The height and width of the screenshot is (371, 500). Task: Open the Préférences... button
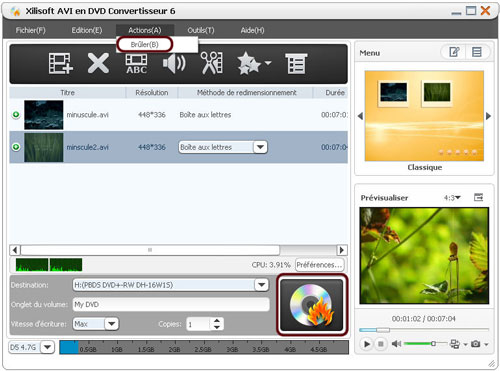tap(319, 265)
